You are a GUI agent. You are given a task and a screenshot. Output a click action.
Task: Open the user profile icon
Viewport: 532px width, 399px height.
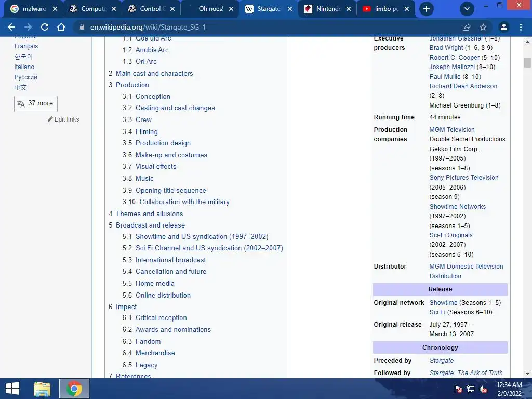coord(504,27)
